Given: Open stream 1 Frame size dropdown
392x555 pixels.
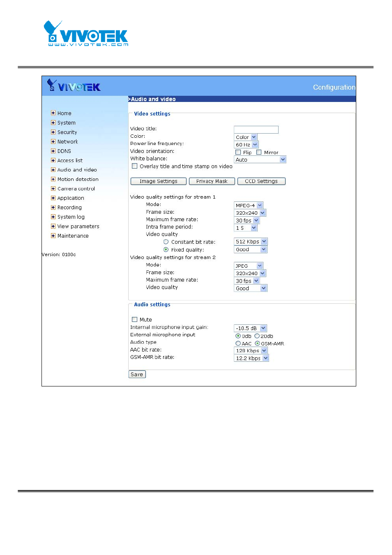Looking at the screenshot, I should (250, 213).
